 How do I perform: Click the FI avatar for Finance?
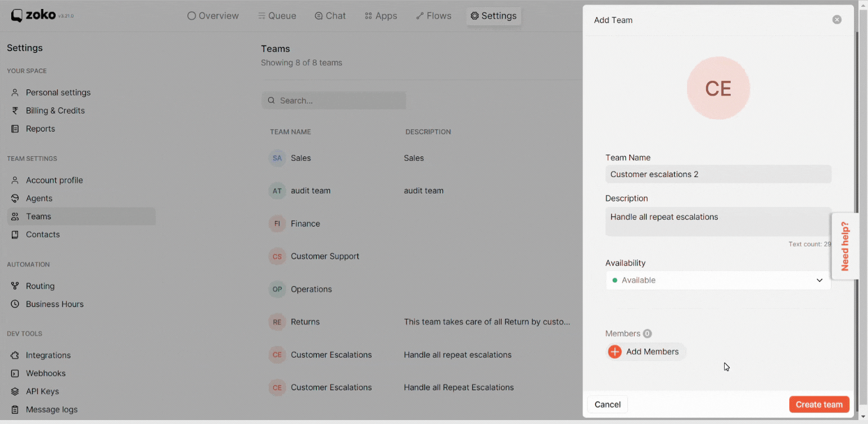point(277,223)
